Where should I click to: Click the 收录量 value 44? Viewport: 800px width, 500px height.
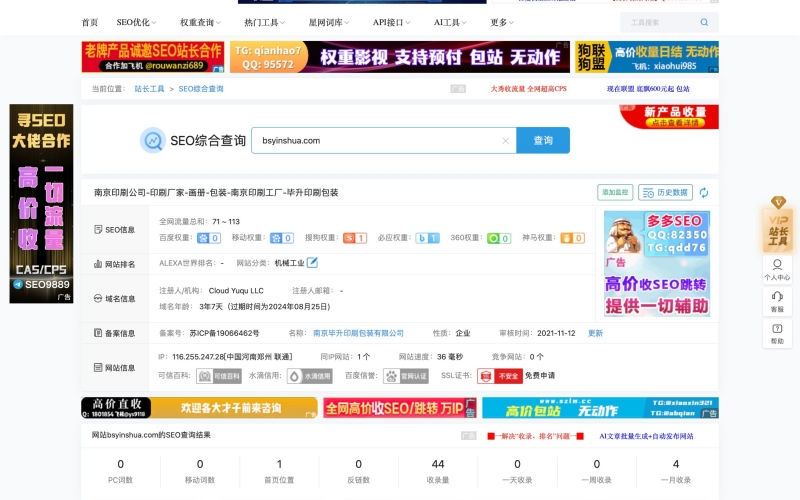[438, 464]
